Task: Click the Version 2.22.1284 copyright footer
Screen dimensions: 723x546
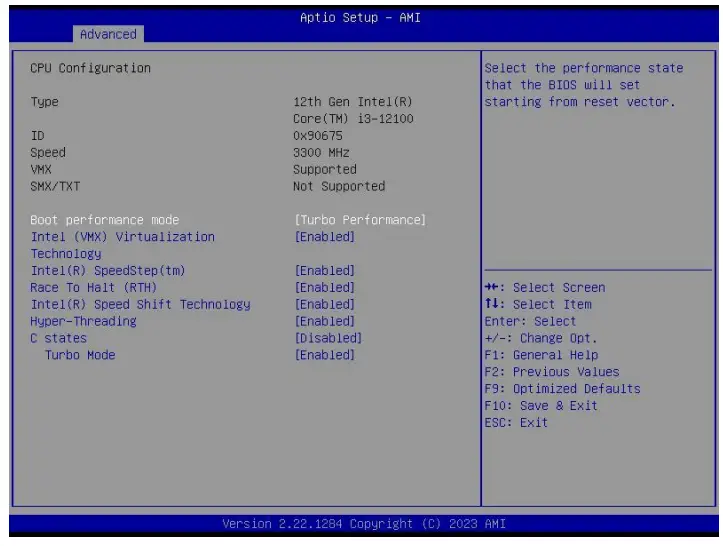Action: point(364,524)
